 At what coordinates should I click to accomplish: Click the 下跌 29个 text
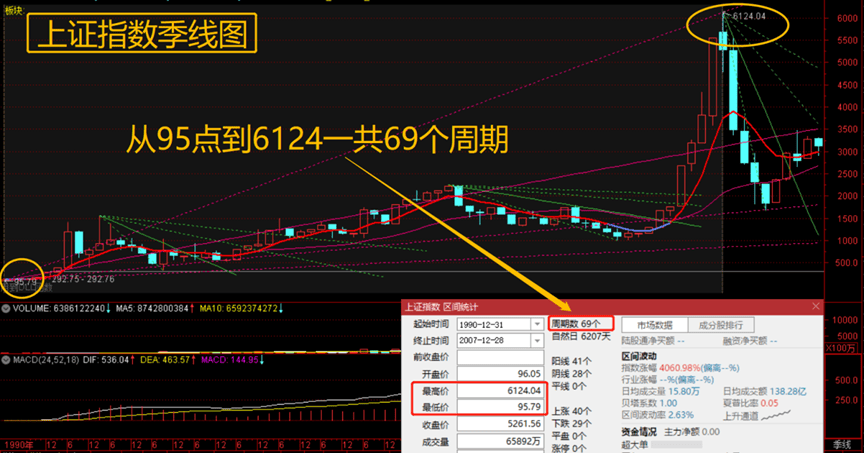click(x=571, y=424)
